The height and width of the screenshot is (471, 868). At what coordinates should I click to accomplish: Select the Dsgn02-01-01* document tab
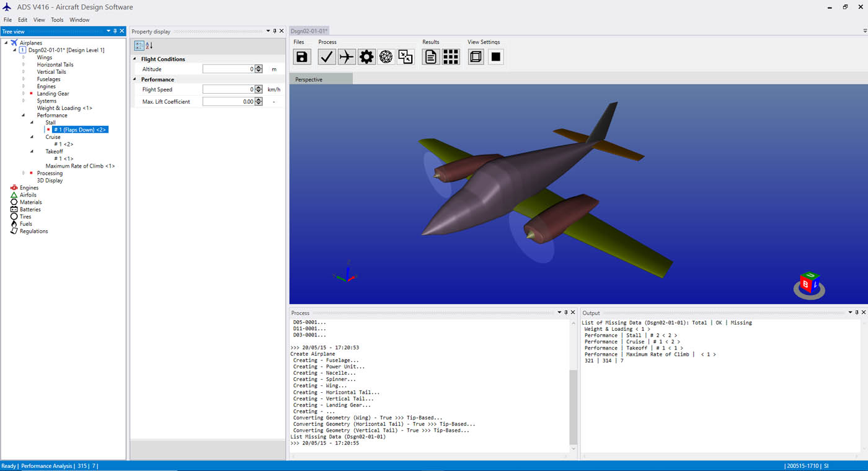point(309,31)
